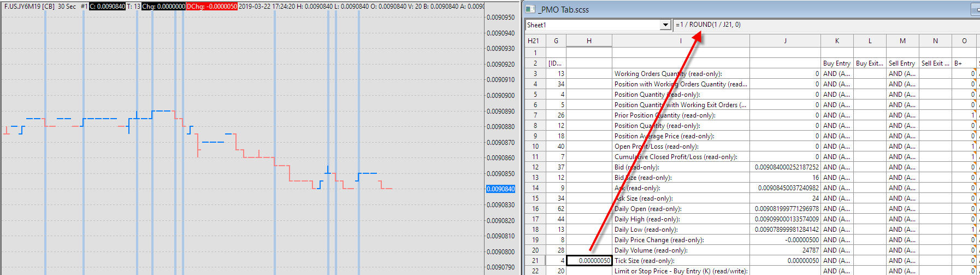Viewport: 980px width, 275px height.
Task: Click daily high value 0.009099000133574009
Action: 785,219
